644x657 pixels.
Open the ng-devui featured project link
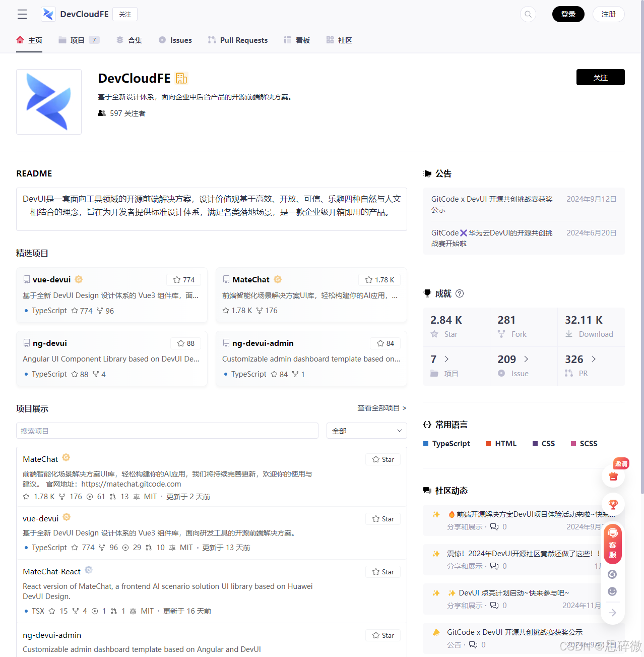[49, 343]
